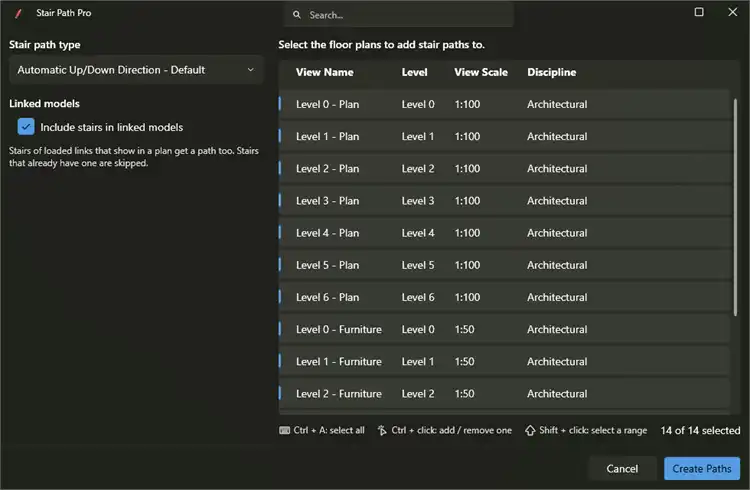Screen dimensions: 750x490
Task: Click the 1:50 scale of Level 0 - Furniture
Action: [x=464, y=329]
